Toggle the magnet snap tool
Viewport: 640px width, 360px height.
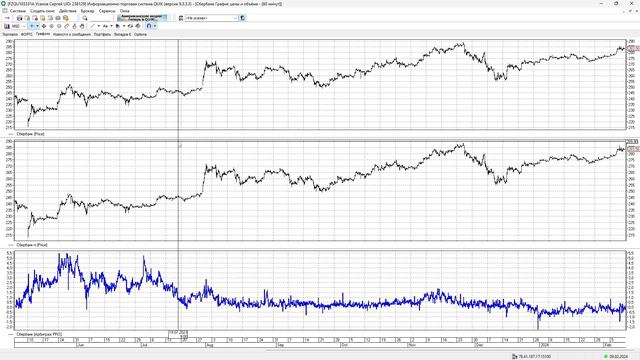click(x=149, y=27)
